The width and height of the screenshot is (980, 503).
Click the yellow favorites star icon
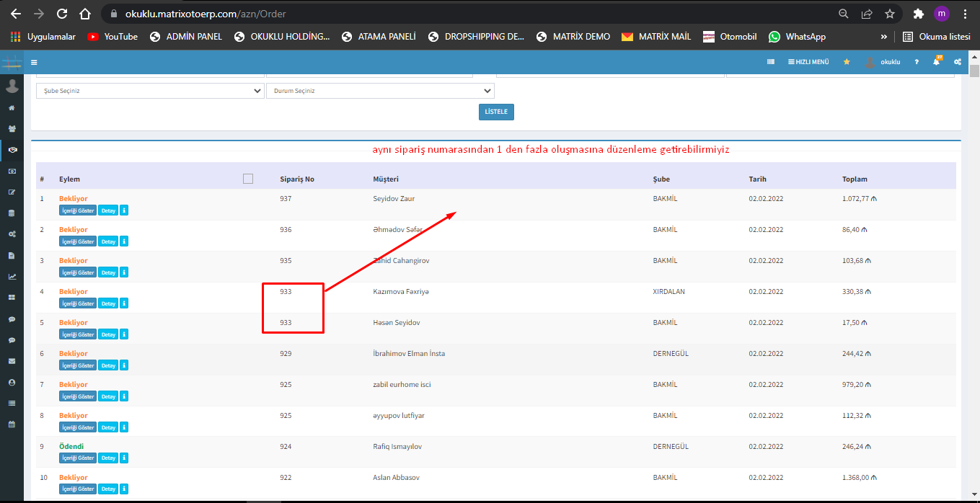point(847,62)
